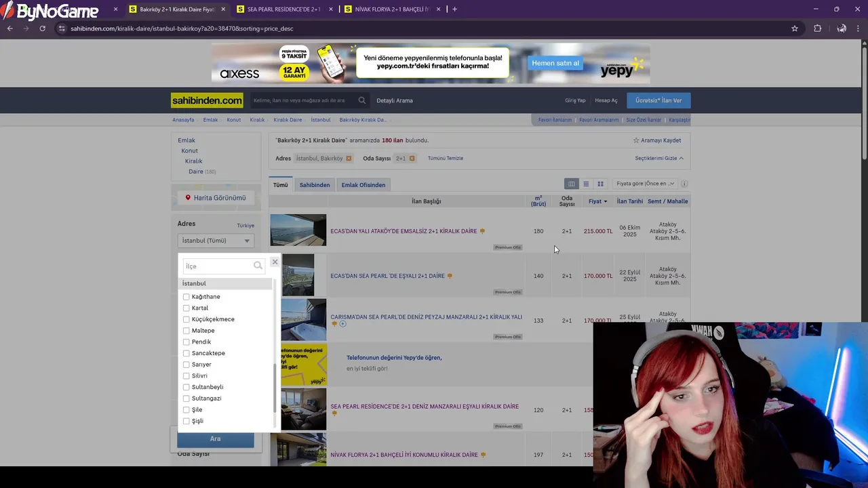Check the Pendik district checkbox
Screen dimensions: 868x488
pyautogui.click(x=186, y=342)
